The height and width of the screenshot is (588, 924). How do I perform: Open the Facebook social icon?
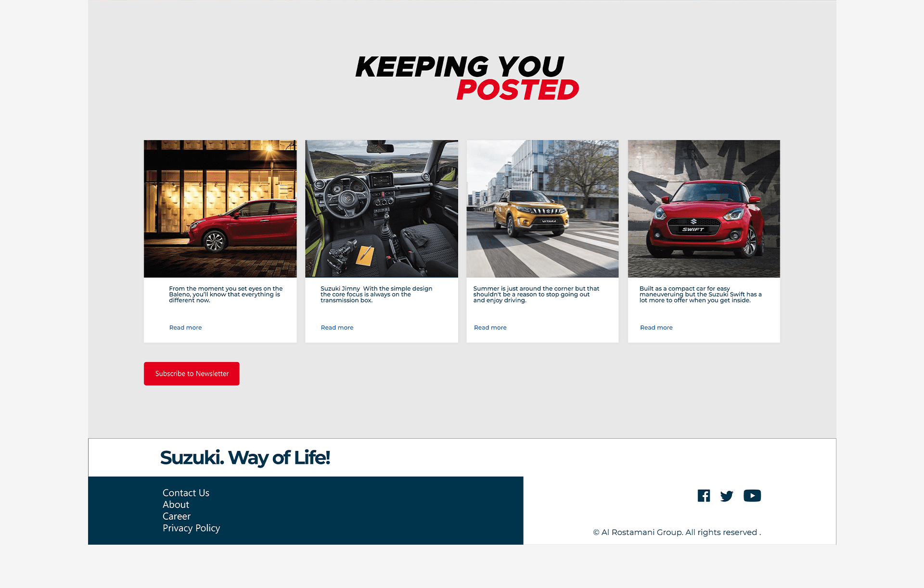(x=704, y=496)
